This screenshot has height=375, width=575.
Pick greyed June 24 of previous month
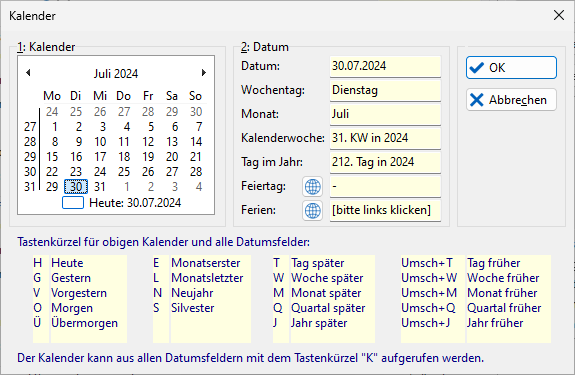click(52, 111)
